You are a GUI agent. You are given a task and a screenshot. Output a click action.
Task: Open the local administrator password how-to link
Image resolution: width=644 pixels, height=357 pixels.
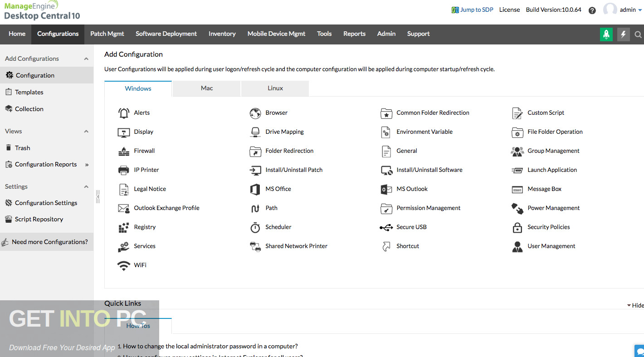210,346
